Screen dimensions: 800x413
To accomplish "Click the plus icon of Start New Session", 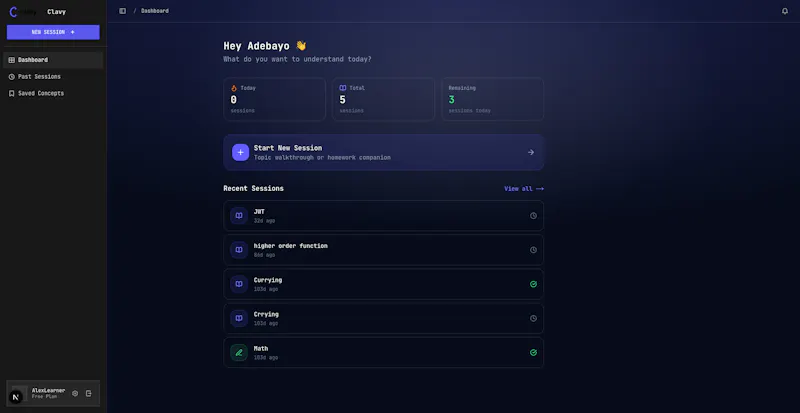I will pyautogui.click(x=241, y=152).
